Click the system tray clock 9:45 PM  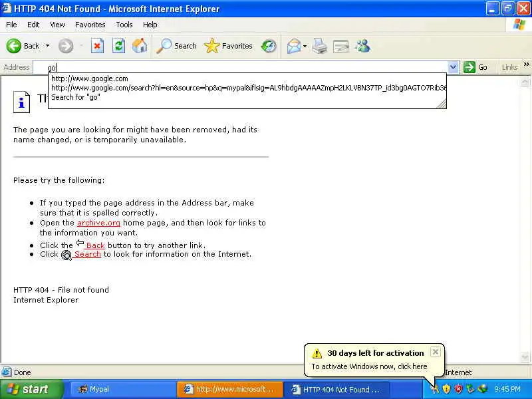(507, 389)
